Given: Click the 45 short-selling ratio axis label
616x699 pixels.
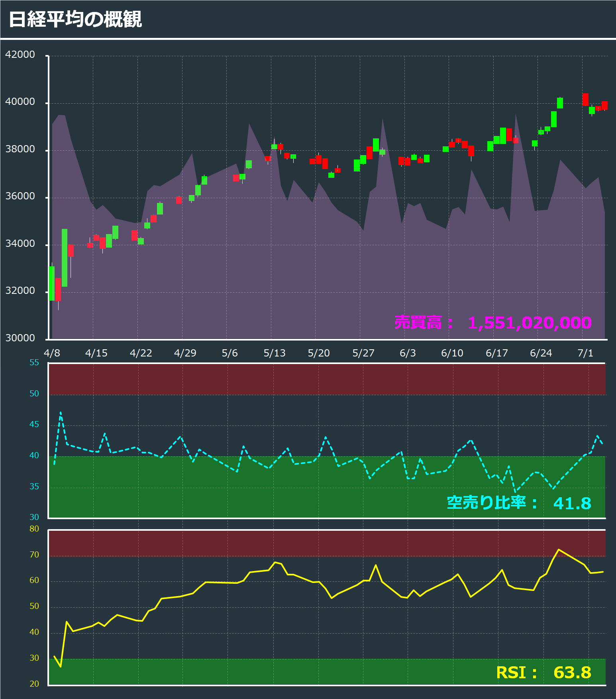Looking at the screenshot, I should point(34,424).
